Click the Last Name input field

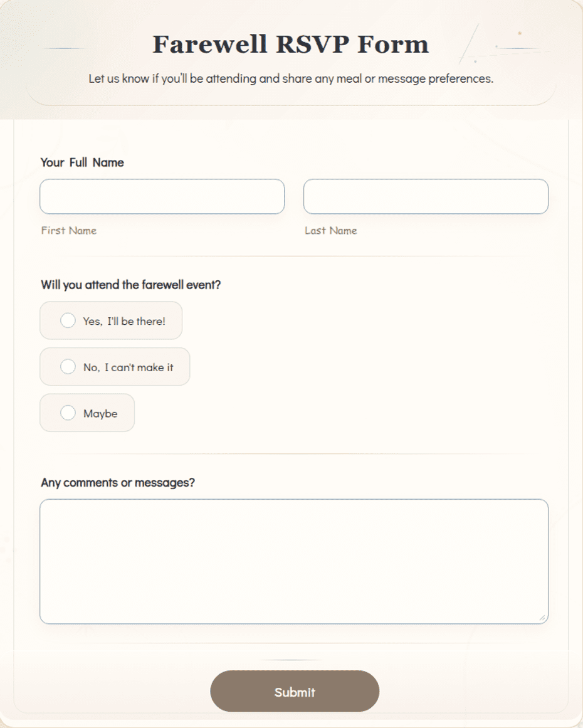[x=426, y=196]
